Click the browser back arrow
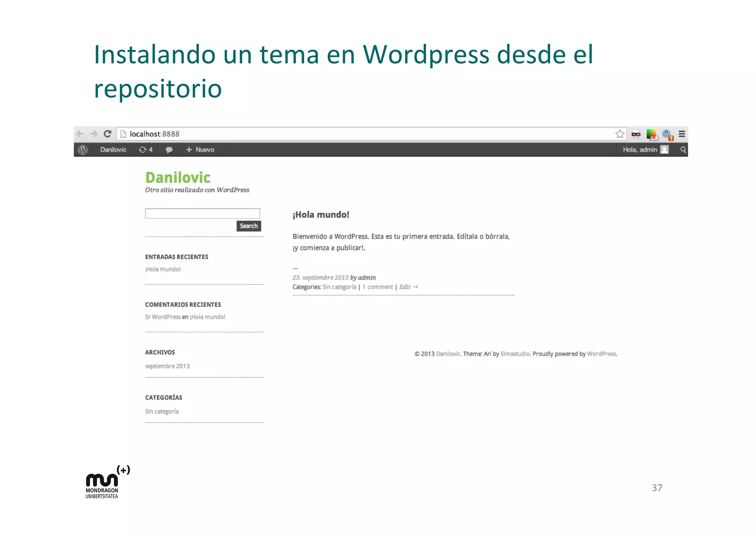Screen dimensions: 756x534 point(80,134)
